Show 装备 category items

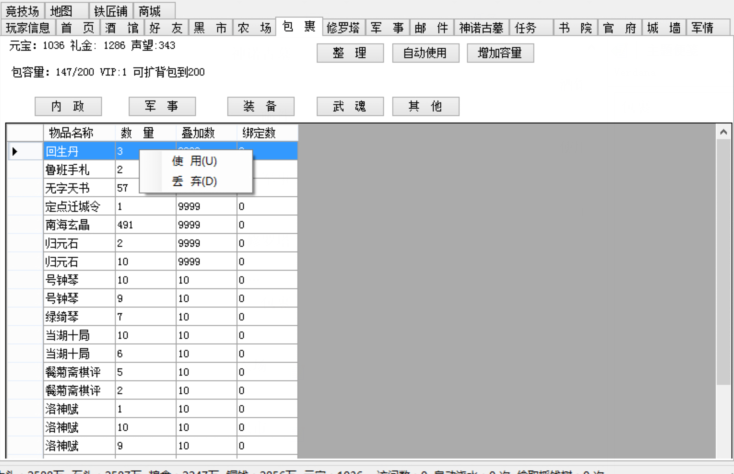click(x=260, y=106)
